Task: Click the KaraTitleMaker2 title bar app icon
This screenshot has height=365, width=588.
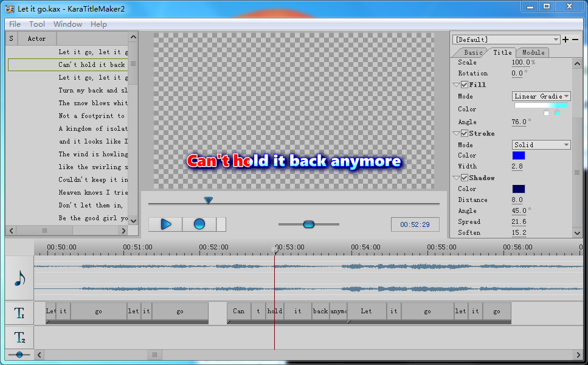Action: pyautogui.click(x=10, y=9)
